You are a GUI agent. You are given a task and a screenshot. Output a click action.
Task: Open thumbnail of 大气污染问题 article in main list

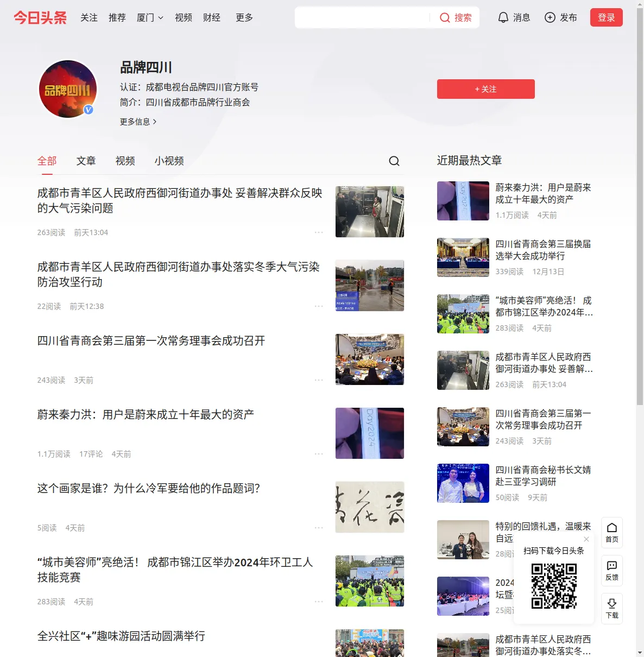tap(370, 212)
